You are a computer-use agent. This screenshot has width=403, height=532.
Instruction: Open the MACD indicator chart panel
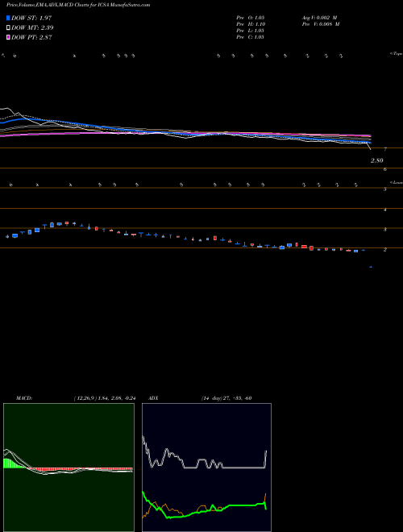click(69, 468)
